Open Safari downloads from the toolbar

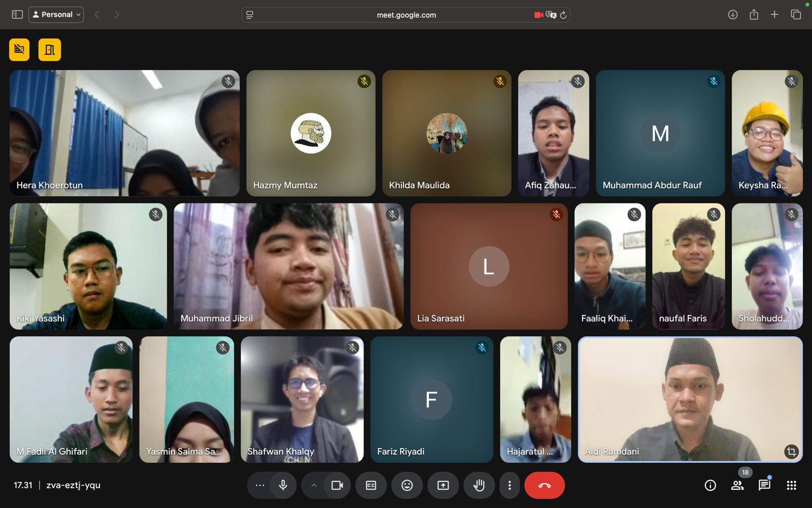[x=732, y=15]
